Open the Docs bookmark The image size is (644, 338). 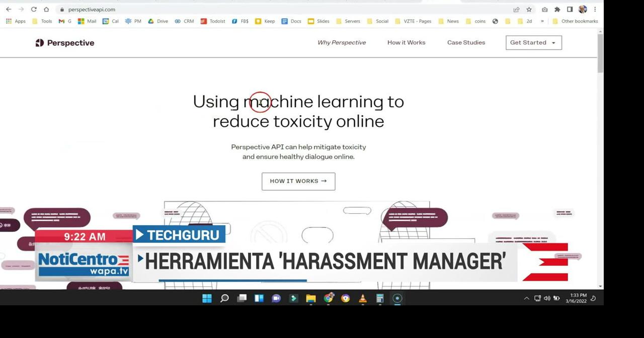[x=291, y=21]
